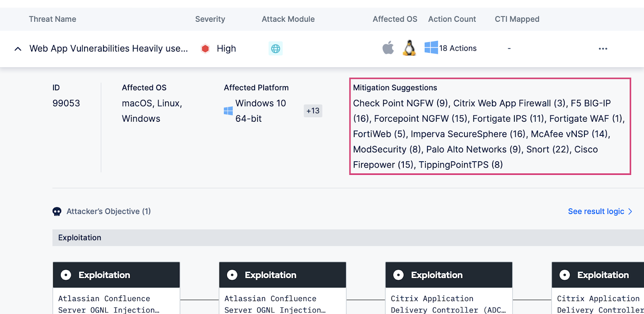
Task: Click the Severity column header
Action: (x=210, y=19)
